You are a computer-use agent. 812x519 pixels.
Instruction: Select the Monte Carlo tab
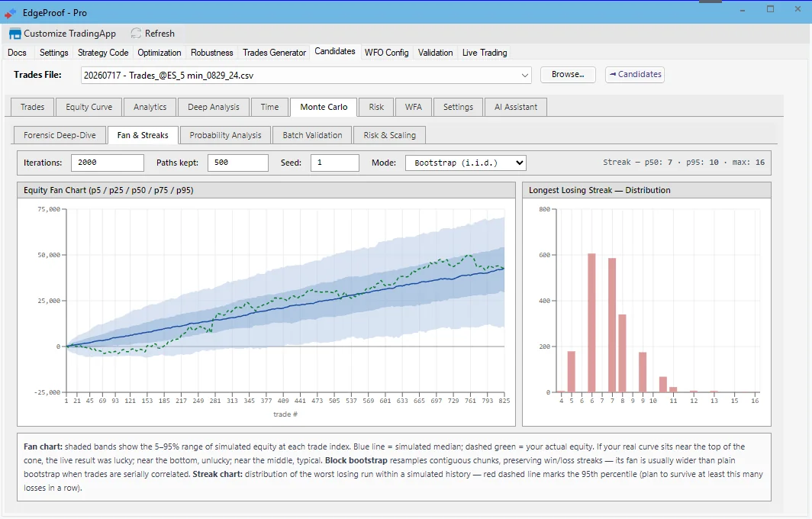324,107
